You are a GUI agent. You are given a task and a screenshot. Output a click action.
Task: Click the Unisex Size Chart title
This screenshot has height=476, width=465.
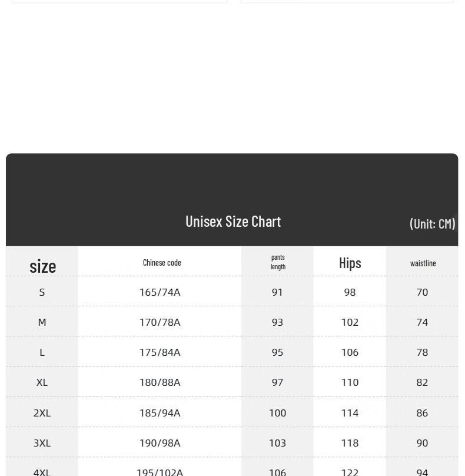233,222
